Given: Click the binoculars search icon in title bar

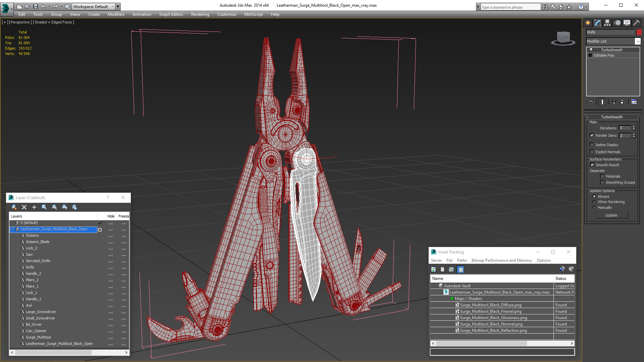Looking at the screenshot, I should pyautogui.click(x=545, y=7).
